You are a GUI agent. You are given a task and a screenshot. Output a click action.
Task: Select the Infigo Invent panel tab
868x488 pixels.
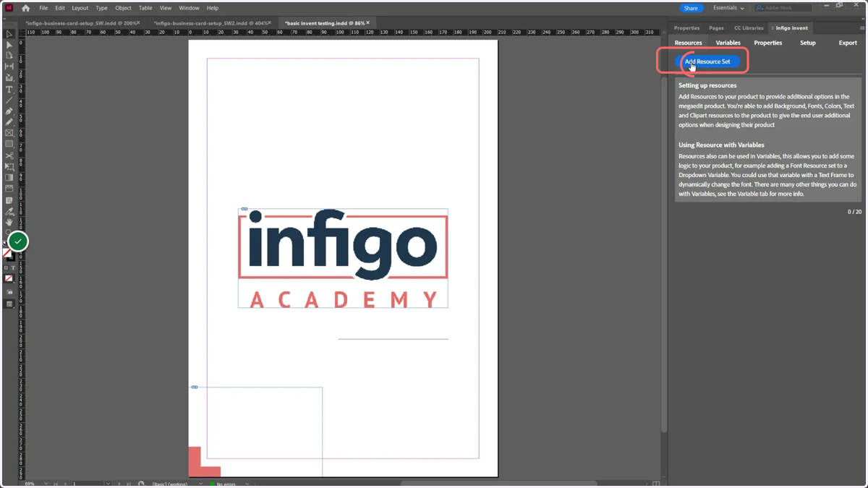(x=791, y=28)
